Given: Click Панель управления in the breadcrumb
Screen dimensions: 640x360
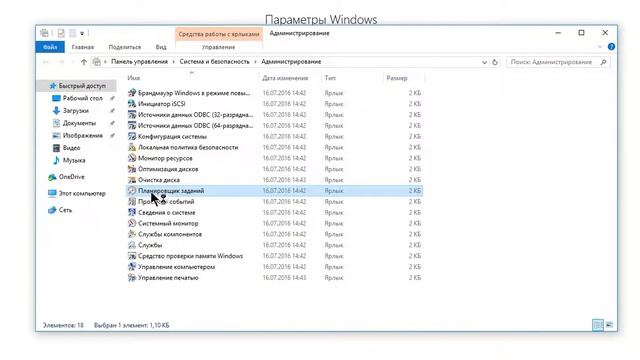Looking at the screenshot, I should [139, 62].
